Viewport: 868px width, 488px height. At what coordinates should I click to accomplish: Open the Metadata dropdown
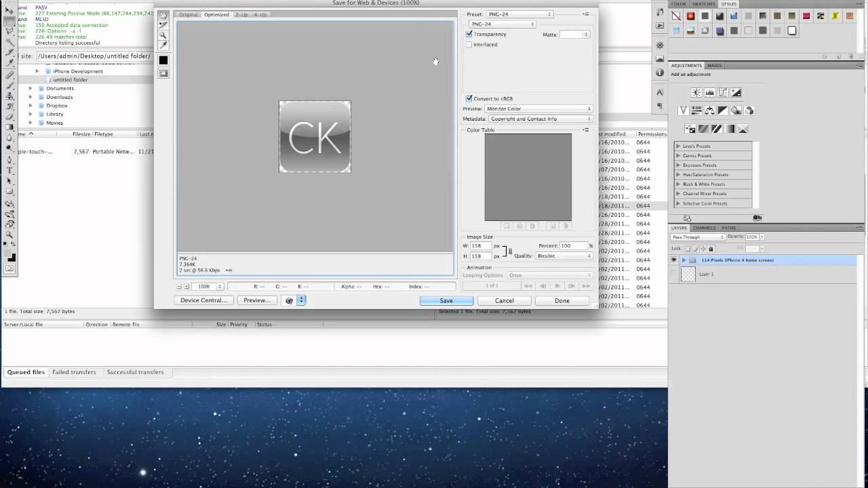point(540,119)
